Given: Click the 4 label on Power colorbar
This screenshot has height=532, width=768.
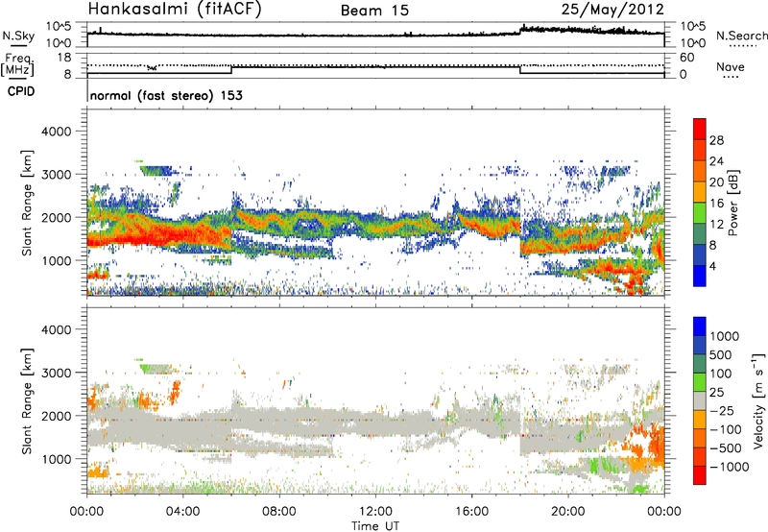Looking at the screenshot, I should [713, 266].
